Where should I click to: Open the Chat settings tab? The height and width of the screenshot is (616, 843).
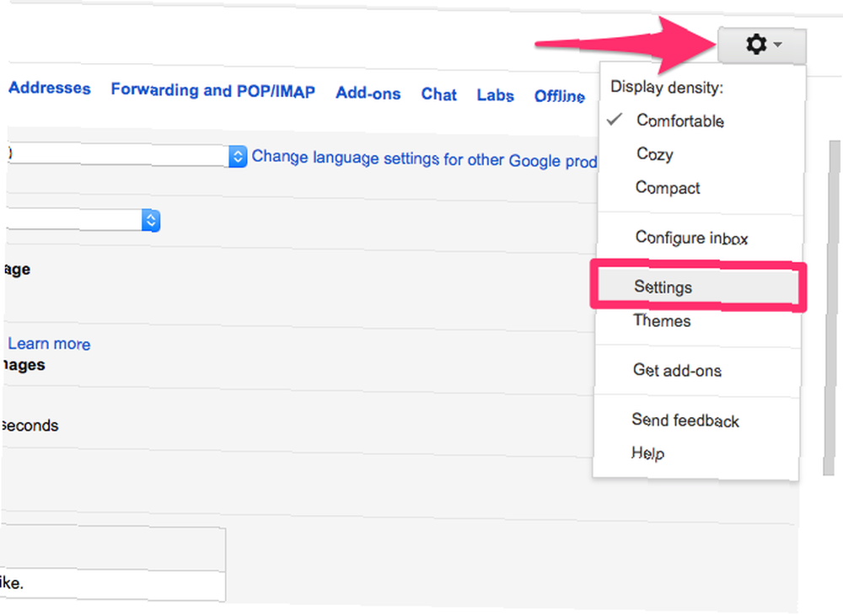point(438,94)
